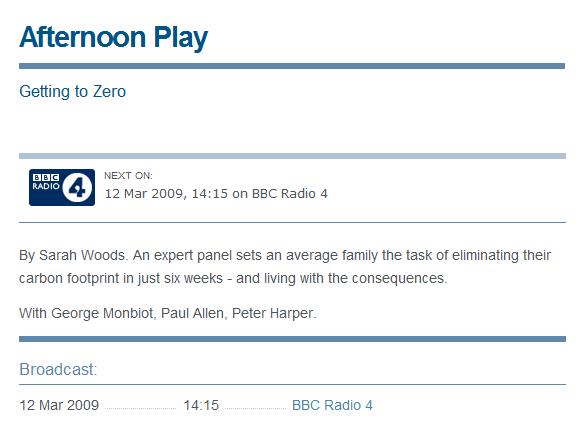Click the words 'carbon footprint' in synopsis

coord(69,278)
